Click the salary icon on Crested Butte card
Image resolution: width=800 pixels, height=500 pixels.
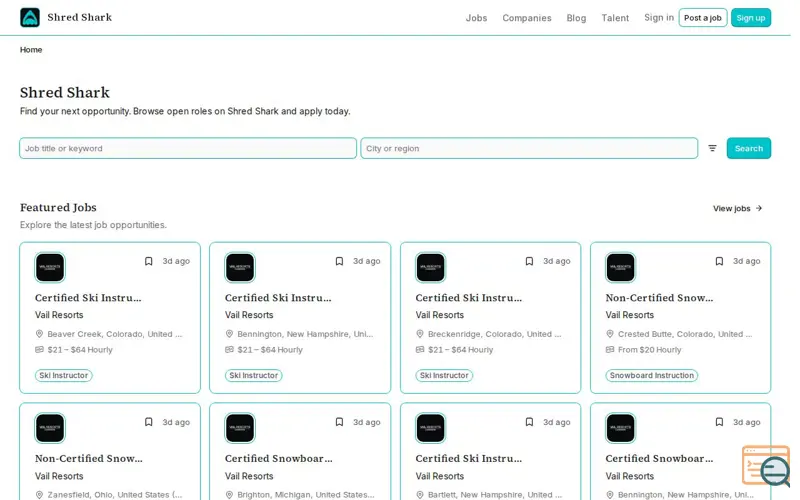click(x=610, y=349)
